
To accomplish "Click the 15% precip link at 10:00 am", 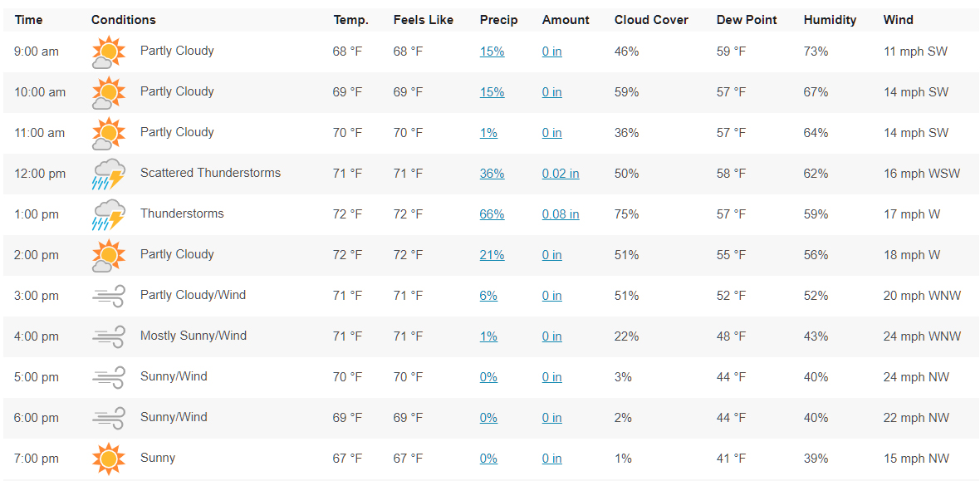I will (x=492, y=92).
